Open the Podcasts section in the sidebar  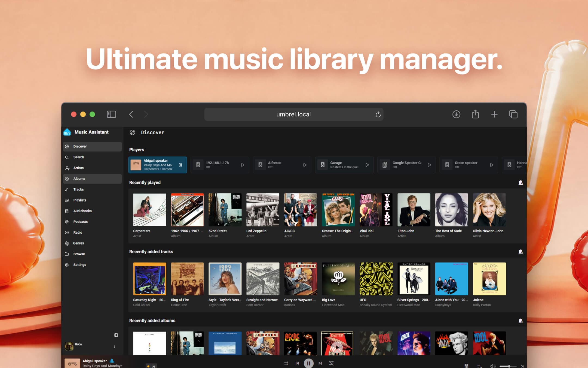[80, 221]
